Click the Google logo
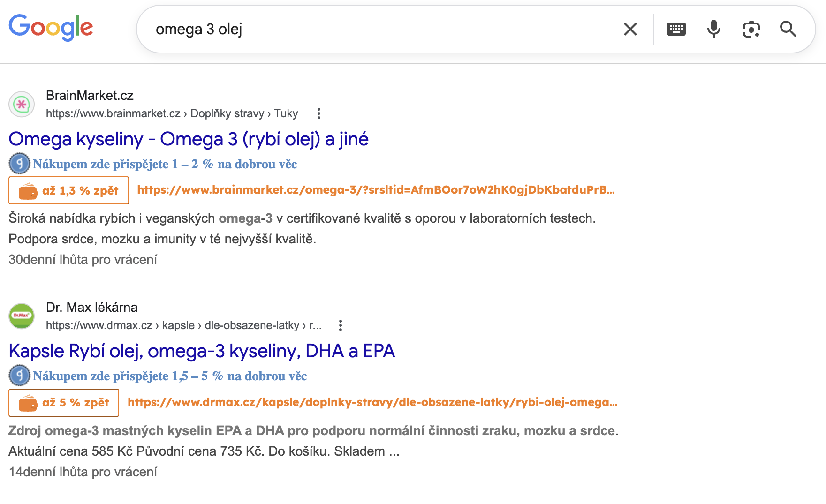 coord(51,28)
